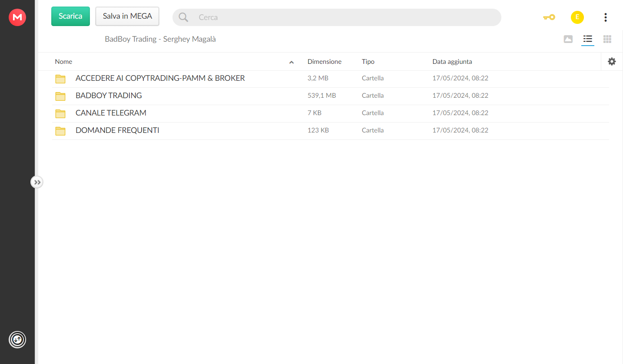Open the transfers icon in sidebar
This screenshot has width=623, height=364.
click(17, 340)
